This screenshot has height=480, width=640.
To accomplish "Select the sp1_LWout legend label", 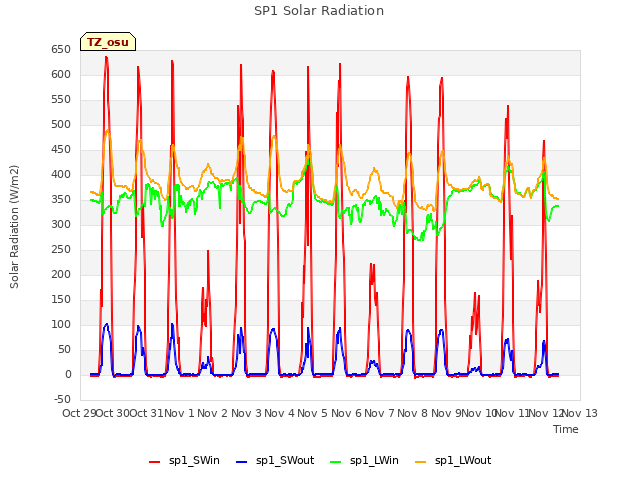I will pyautogui.click(x=463, y=460).
